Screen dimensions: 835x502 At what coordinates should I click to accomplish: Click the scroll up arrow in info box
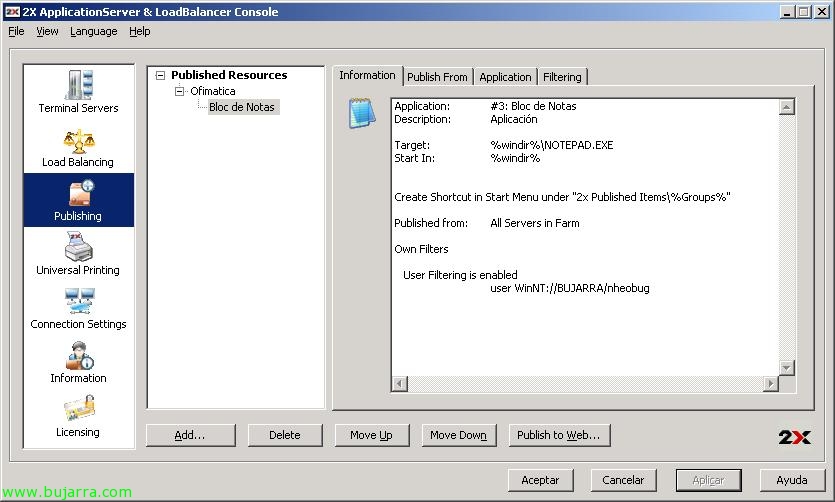coord(787,107)
